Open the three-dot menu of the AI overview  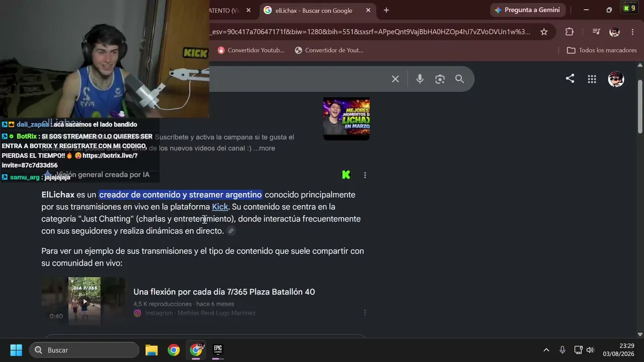[x=365, y=175]
